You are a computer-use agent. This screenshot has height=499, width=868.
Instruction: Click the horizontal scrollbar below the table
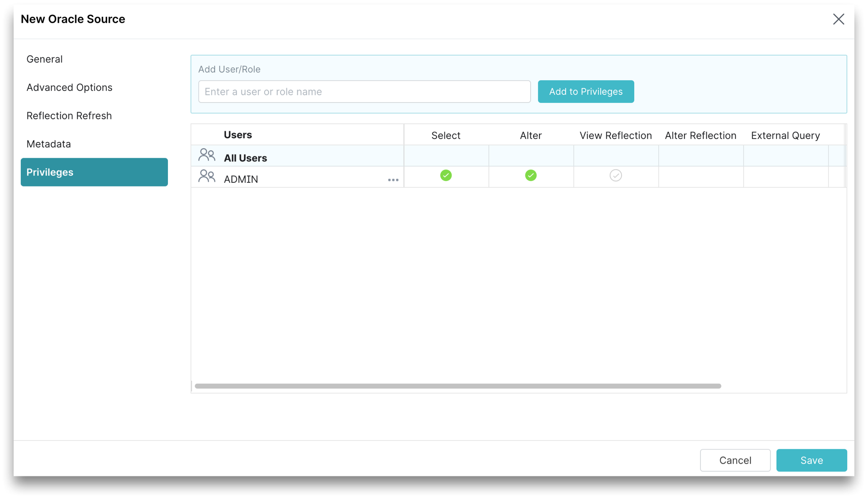click(457, 386)
